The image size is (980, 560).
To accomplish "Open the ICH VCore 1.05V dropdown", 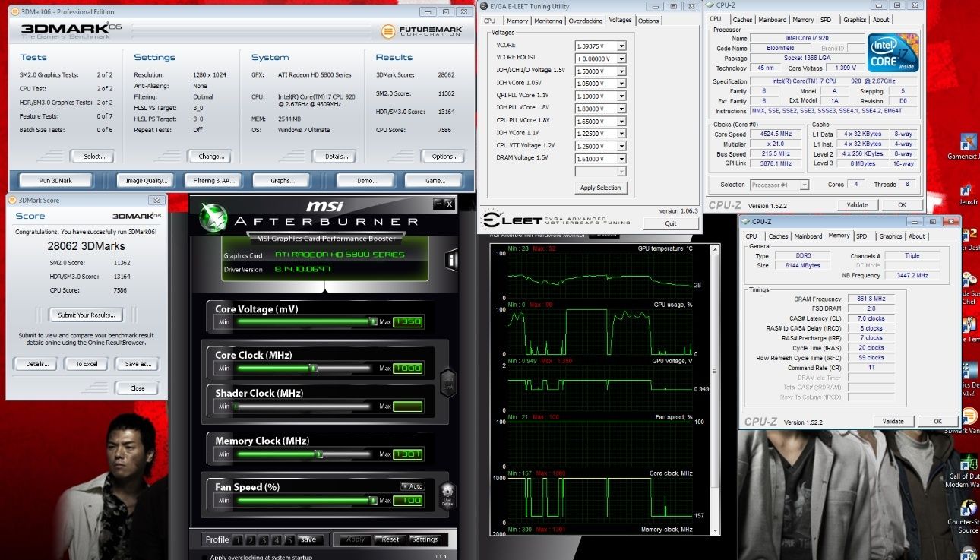I will point(621,84).
